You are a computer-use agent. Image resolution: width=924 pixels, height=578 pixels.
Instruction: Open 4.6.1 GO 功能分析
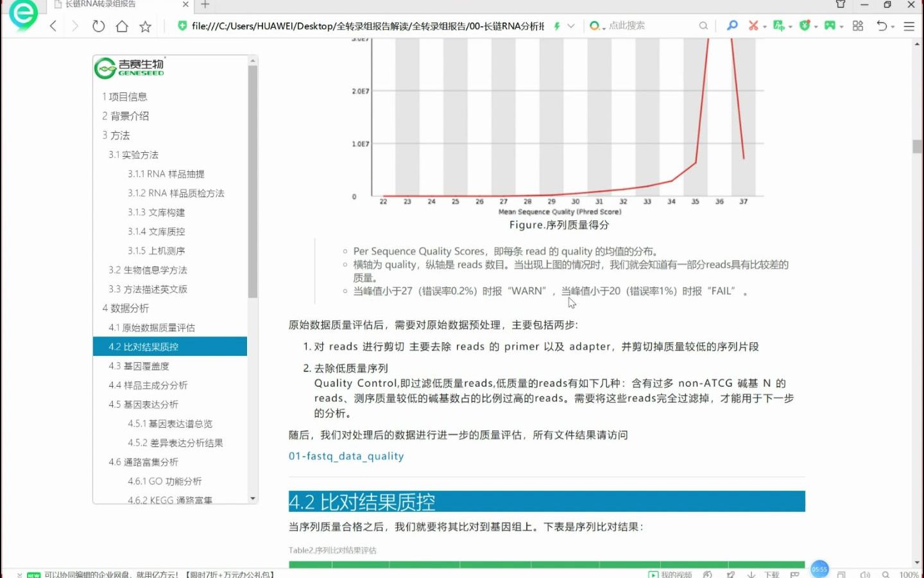pyautogui.click(x=164, y=481)
